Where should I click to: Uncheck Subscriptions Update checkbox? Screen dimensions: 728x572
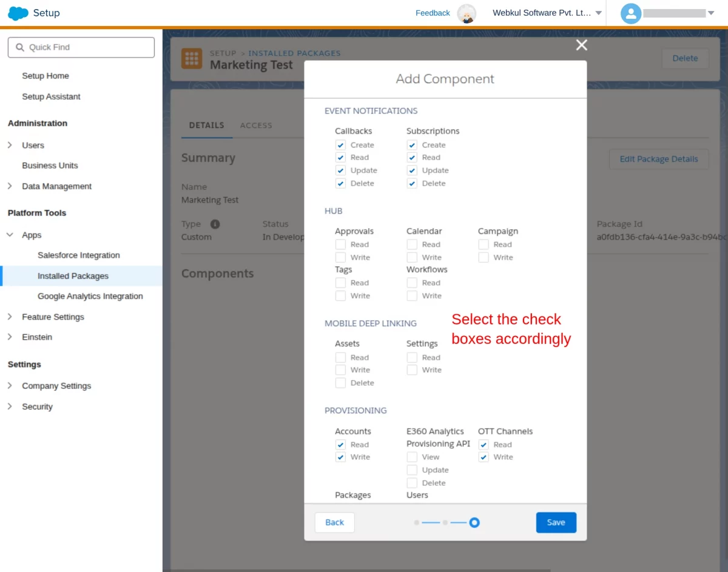point(412,170)
